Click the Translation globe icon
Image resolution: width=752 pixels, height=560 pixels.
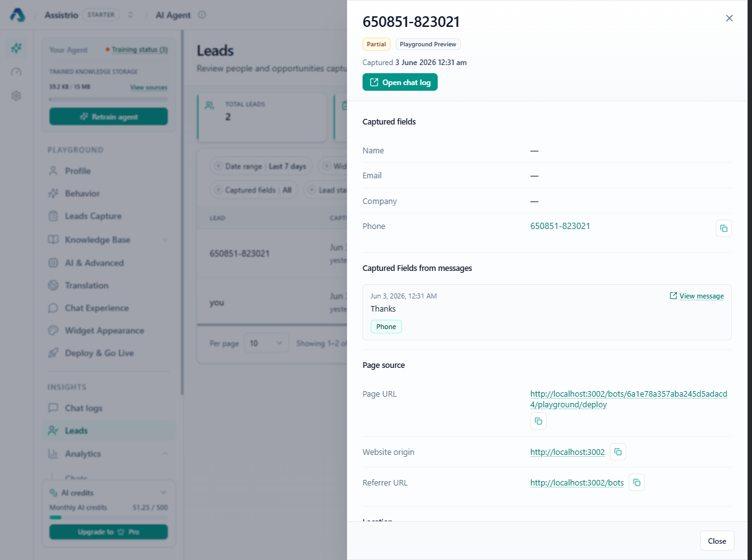point(53,285)
